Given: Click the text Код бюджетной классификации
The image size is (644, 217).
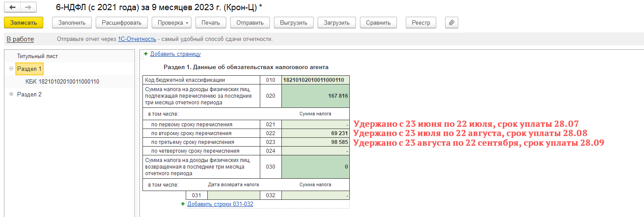Looking at the screenshot, I should (x=185, y=80).
